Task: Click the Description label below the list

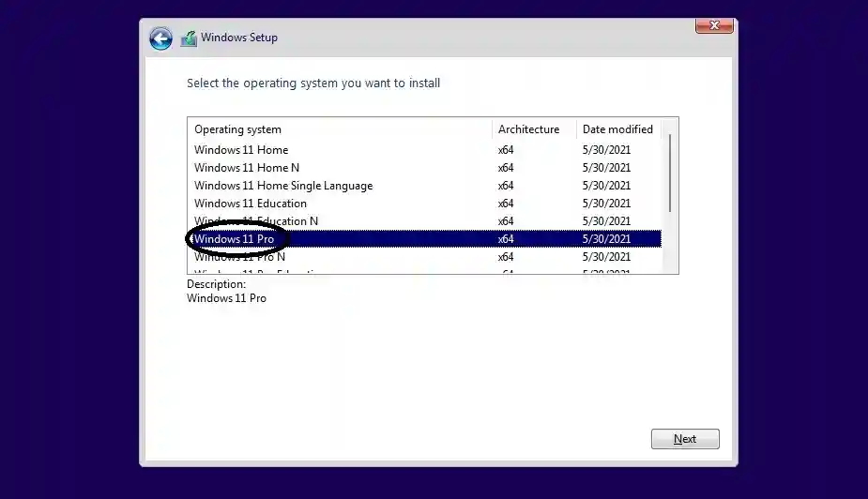Action: pyautogui.click(x=217, y=284)
